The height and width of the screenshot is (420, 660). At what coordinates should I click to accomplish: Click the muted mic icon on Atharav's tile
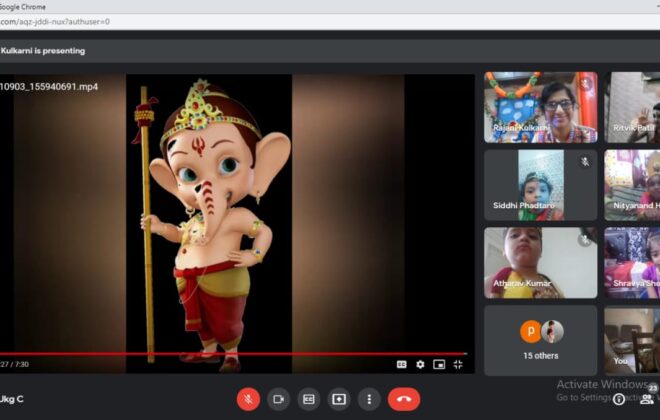pos(585,239)
